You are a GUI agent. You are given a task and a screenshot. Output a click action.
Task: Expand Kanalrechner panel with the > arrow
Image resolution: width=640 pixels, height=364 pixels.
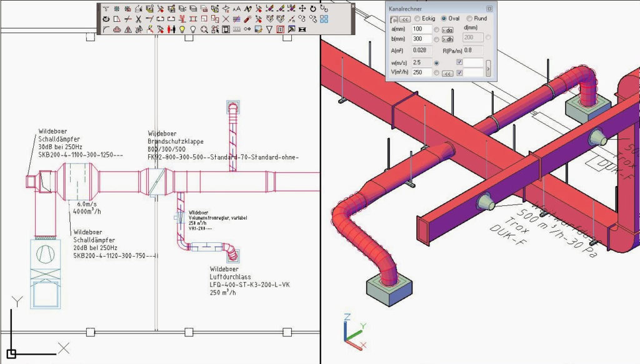tap(488, 67)
